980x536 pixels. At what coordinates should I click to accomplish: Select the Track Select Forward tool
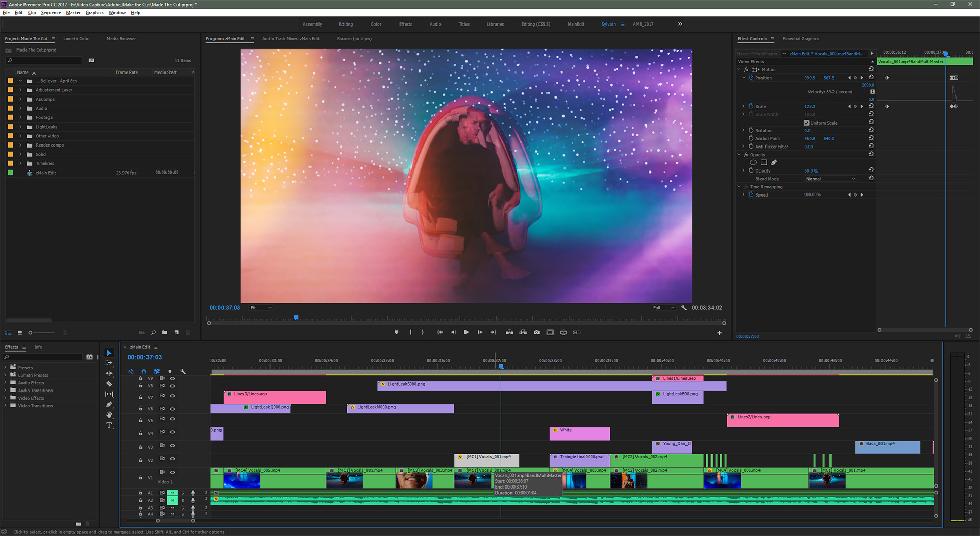(x=109, y=363)
